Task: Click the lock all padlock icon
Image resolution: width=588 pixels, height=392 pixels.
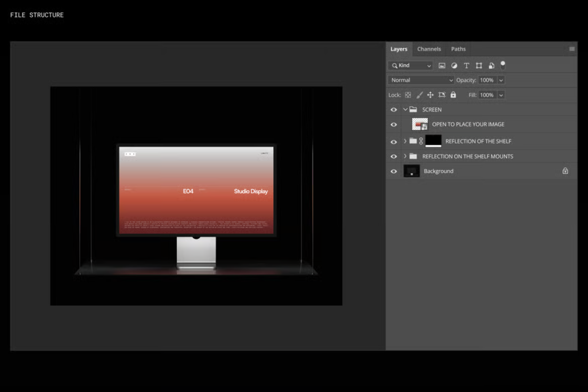Action: click(453, 95)
